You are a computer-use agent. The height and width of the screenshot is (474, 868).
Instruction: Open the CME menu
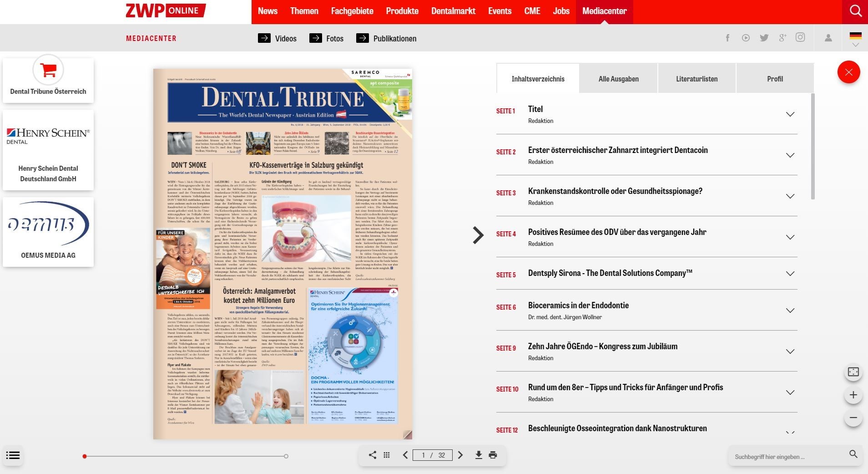tap(532, 11)
